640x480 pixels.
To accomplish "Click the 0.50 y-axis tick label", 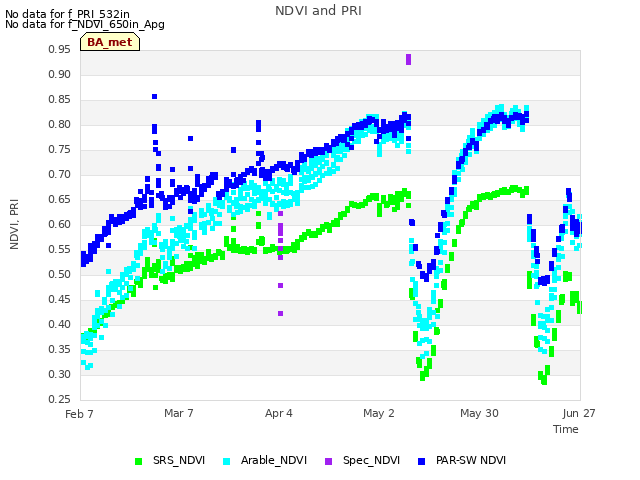I will (60, 274).
